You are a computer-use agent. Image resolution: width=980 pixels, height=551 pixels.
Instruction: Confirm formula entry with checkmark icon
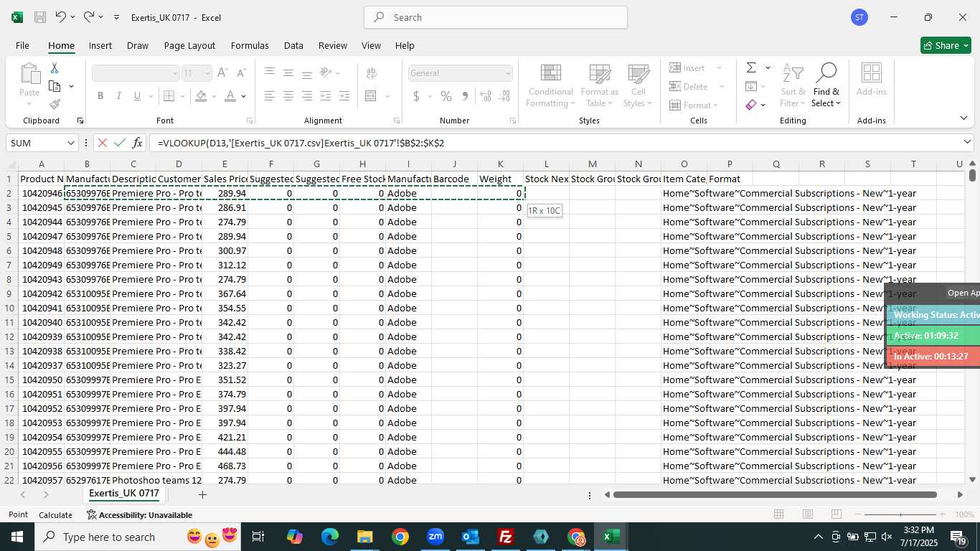click(120, 143)
